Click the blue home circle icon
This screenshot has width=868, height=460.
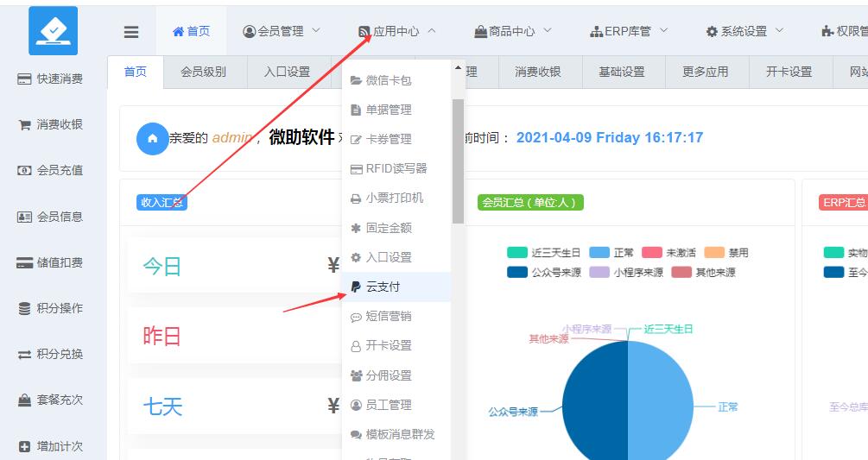coord(152,138)
